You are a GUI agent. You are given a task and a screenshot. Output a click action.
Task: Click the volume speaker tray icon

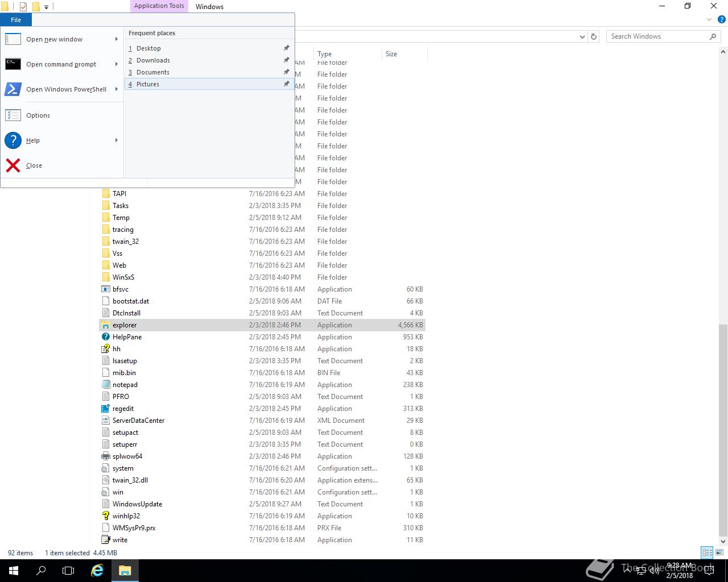point(654,571)
